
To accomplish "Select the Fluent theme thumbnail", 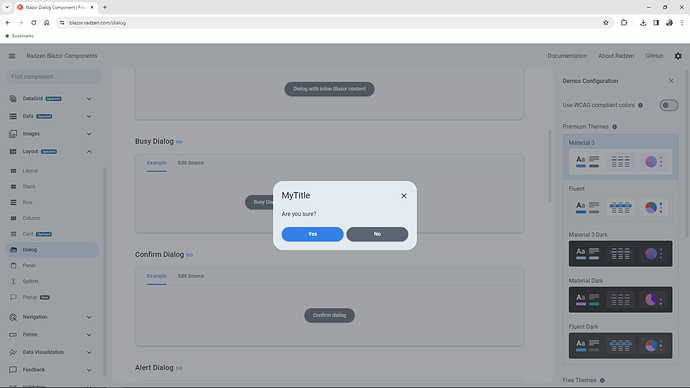I will [x=620, y=207].
